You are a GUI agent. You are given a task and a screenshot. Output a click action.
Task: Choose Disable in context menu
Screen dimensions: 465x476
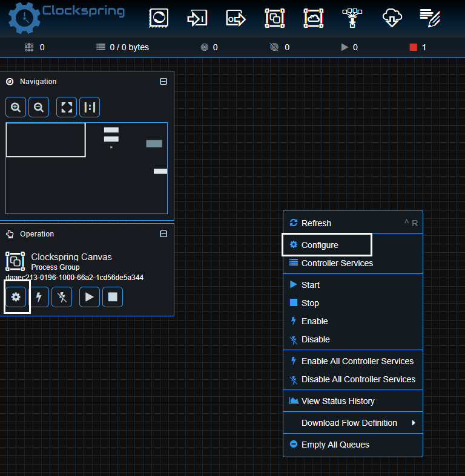point(353,339)
